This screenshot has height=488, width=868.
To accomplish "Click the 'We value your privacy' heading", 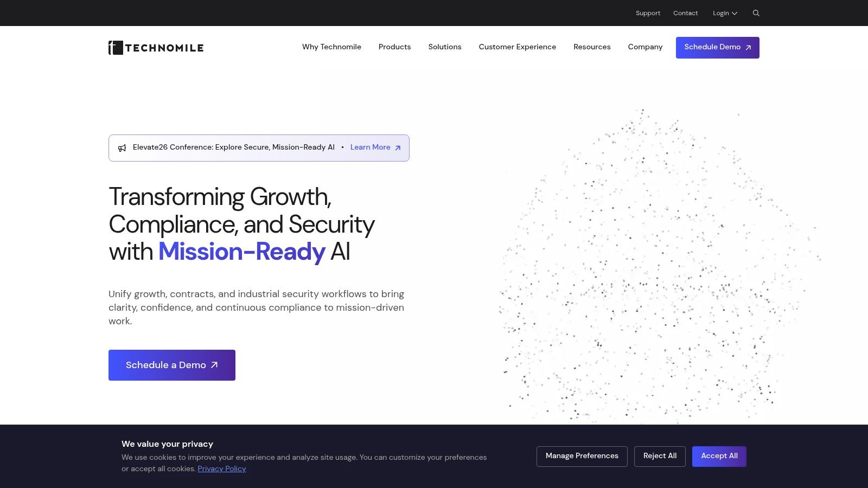I will click(x=167, y=444).
